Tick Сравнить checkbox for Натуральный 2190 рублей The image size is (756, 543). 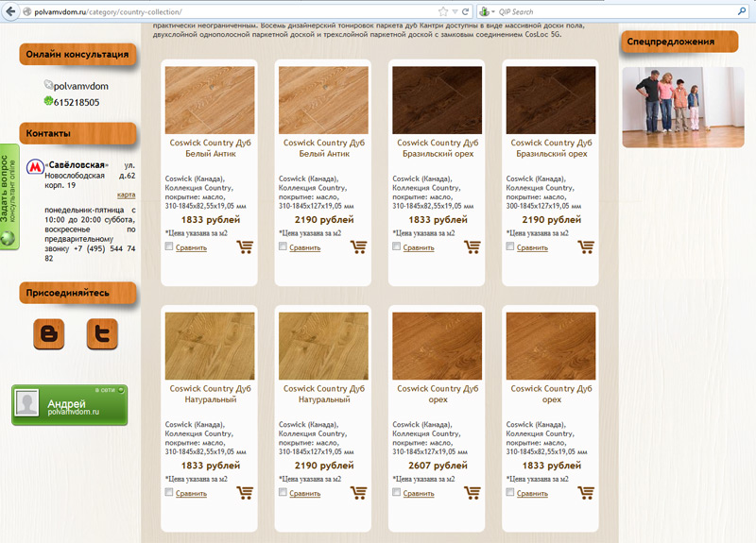pos(283,492)
